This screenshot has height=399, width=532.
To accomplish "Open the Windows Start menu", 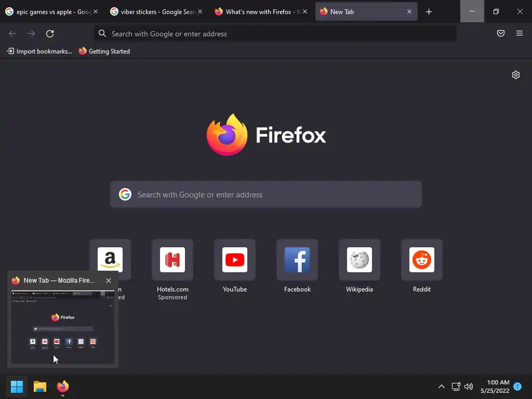I will coord(17,387).
